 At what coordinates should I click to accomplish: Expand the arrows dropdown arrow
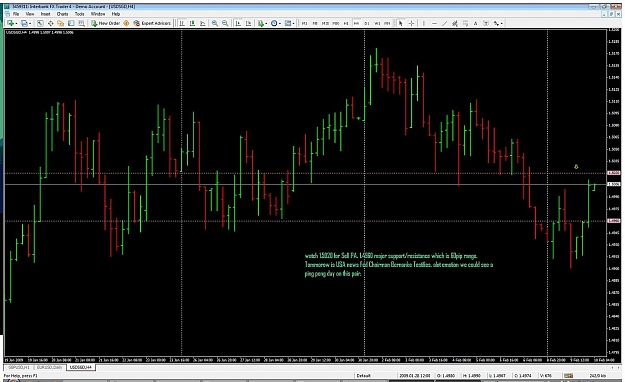[501, 24]
